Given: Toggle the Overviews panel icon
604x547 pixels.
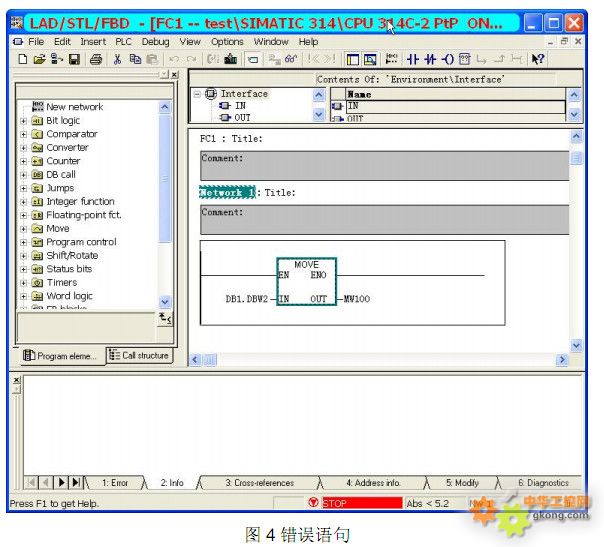Looking at the screenshot, I should (353, 59).
